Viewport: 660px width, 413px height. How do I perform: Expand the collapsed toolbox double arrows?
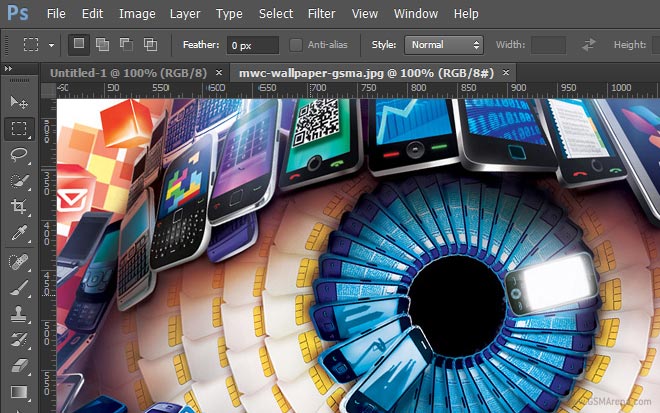pos(8,68)
